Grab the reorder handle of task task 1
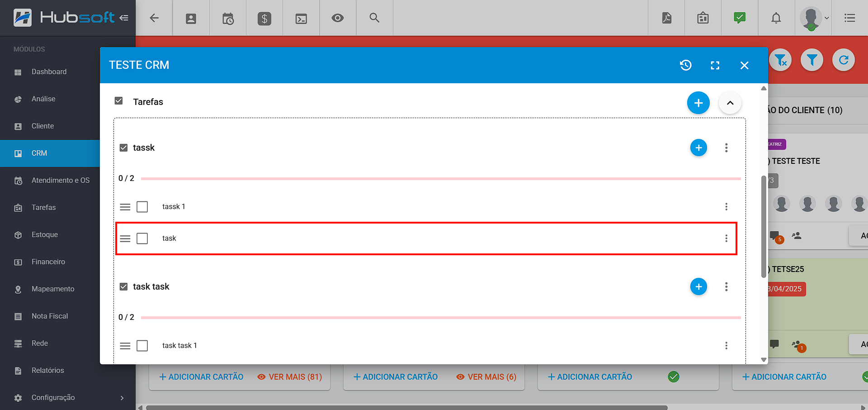 tap(125, 346)
